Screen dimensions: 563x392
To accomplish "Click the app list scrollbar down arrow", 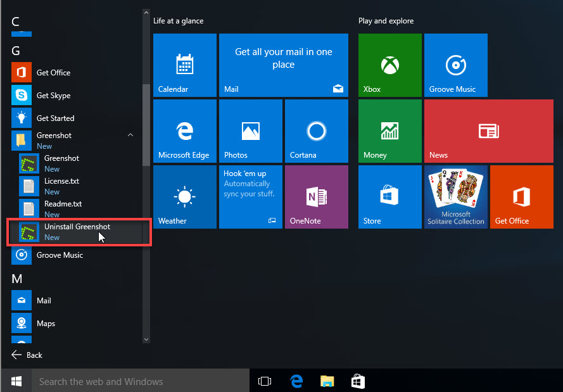I will (x=146, y=339).
